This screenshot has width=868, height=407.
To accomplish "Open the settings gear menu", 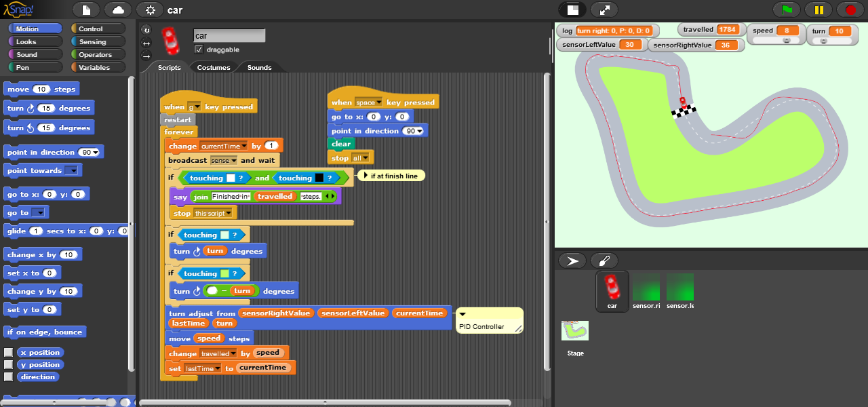I will pyautogui.click(x=150, y=10).
